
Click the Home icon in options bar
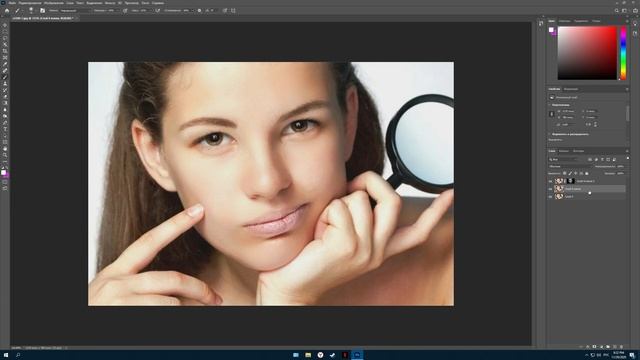click(7, 11)
